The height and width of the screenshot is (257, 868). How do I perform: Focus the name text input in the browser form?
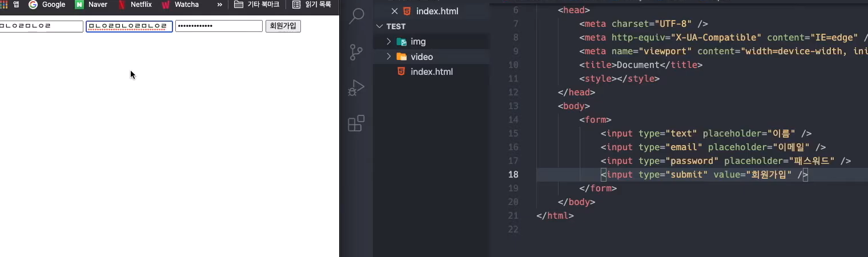click(x=41, y=26)
